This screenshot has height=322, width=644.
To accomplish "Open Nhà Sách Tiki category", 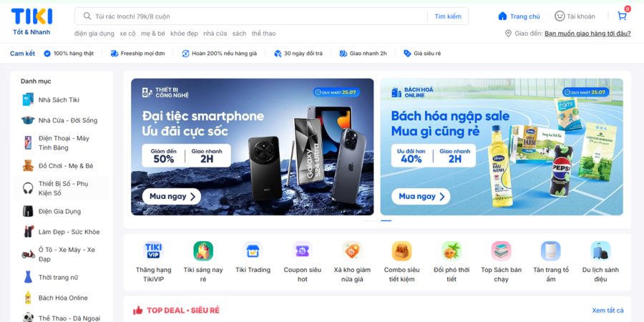I will point(59,99).
